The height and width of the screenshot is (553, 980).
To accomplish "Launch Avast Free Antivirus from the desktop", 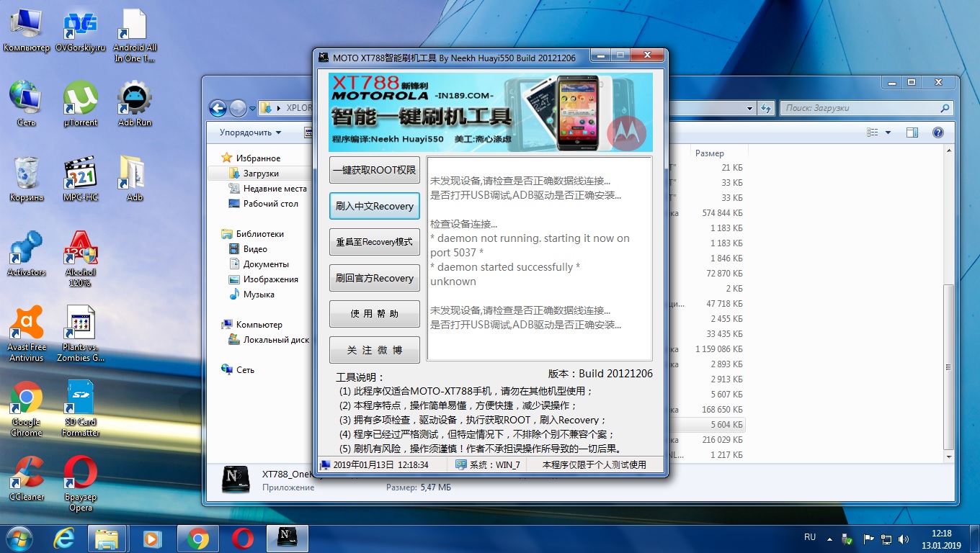I will point(27,333).
